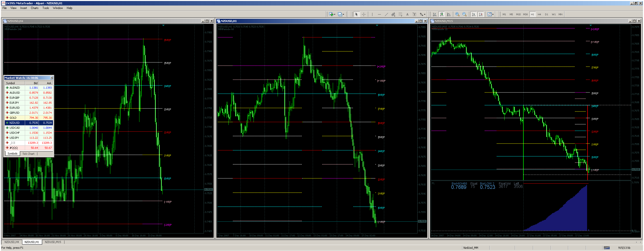644x251 pixels.
Task: Open the Help menu
Action: click(x=69, y=8)
